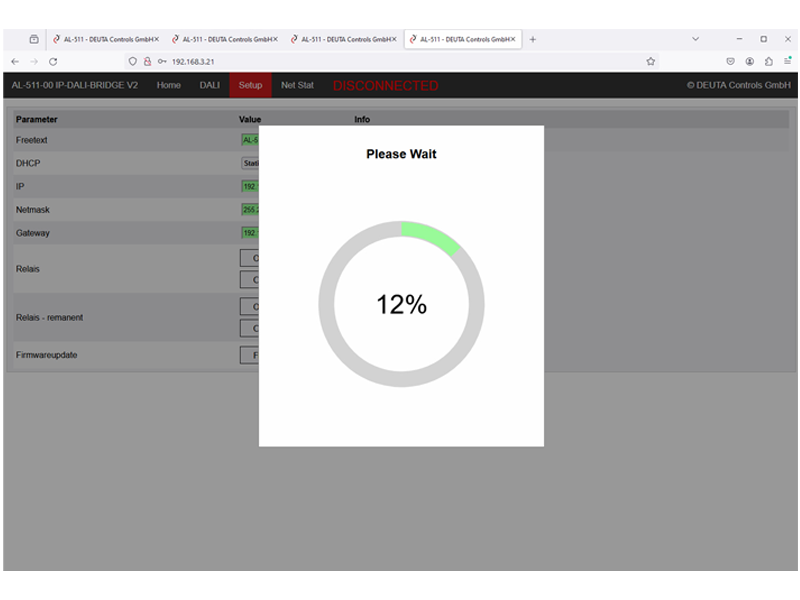
Task: Open the Home page menu item
Action: click(168, 85)
